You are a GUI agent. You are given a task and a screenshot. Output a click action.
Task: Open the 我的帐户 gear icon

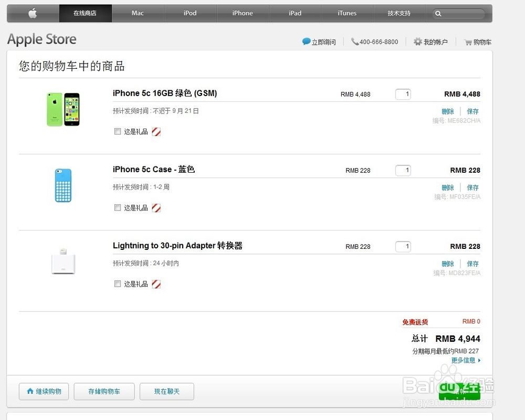(x=417, y=41)
